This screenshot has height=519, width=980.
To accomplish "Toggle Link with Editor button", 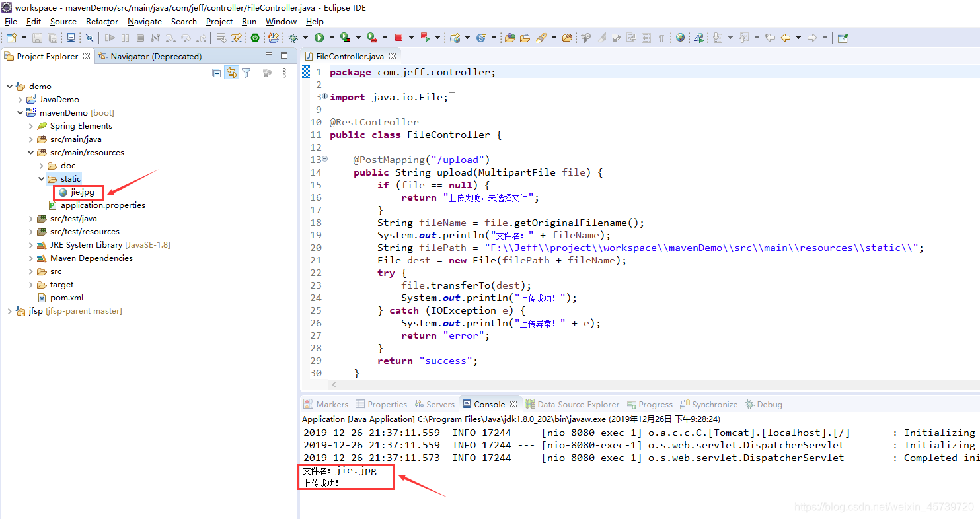I will click(231, 73).
